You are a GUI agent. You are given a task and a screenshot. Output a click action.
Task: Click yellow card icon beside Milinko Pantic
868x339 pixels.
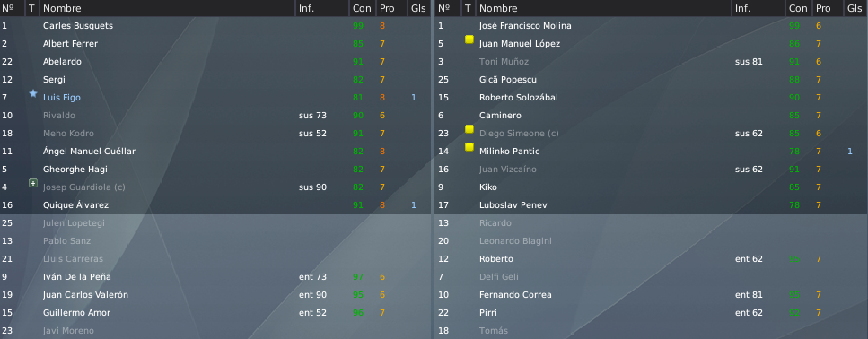click(469, 146)
